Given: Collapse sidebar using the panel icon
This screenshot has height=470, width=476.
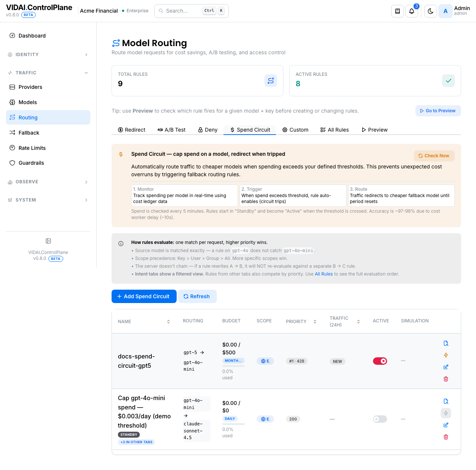Looking at the screenshot, I should pos(48,241).
